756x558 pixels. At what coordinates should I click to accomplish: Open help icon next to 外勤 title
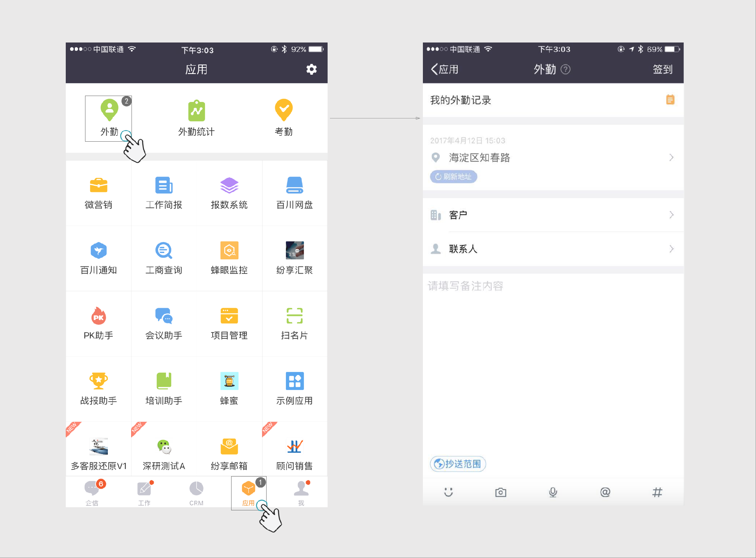(565, 70)
